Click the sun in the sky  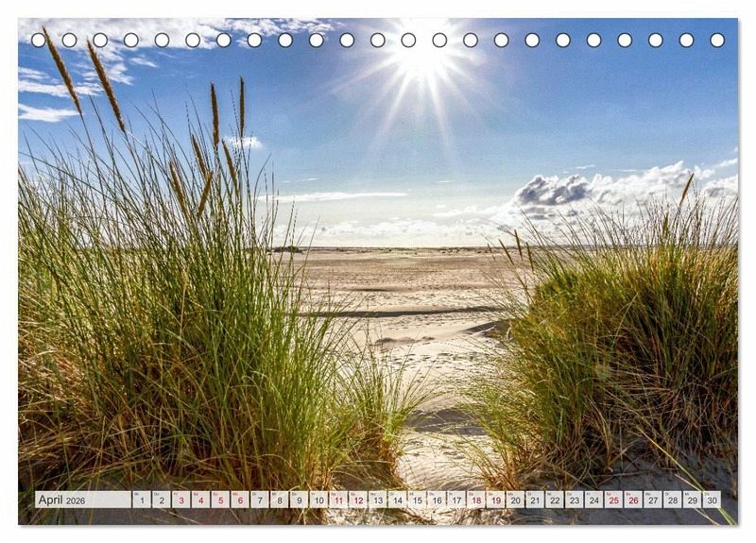pos(422,59)
